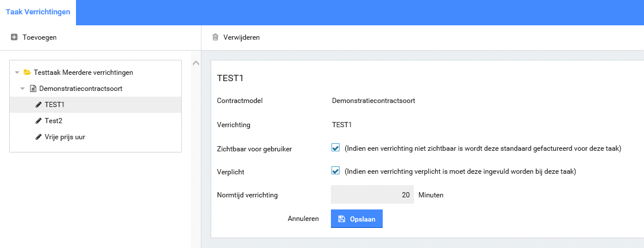Uncheck Zichtbaar voor gebruiker checkbox
Viewport: 644px width, 248px height.
tap(336, 148)
